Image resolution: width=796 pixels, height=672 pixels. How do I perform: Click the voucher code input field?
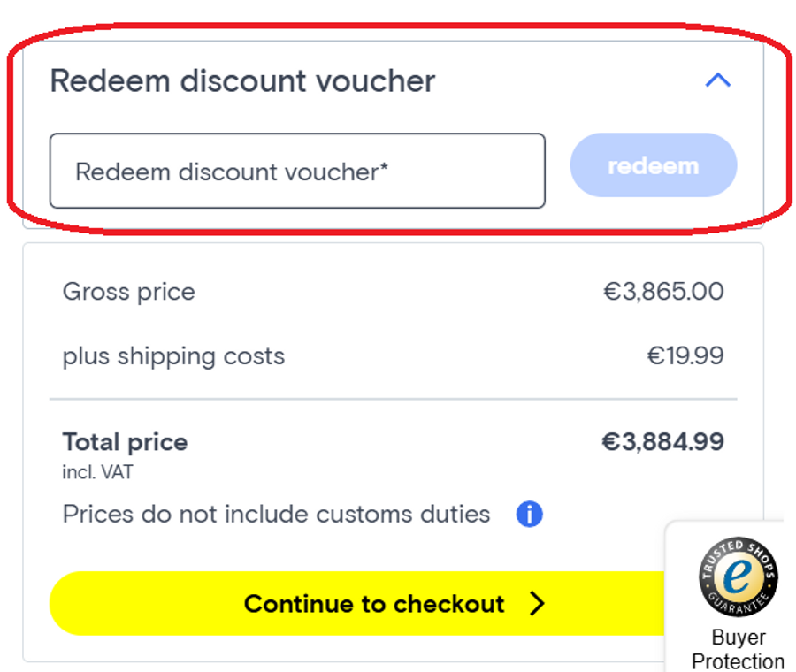click(x=297, y=171)
